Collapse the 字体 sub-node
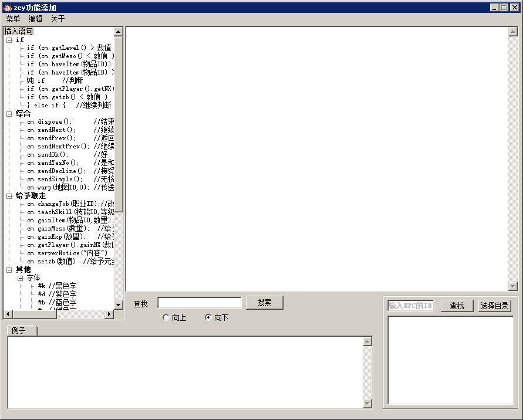The height and width of the screenshot is (420, 523). (x=21, y=278)
